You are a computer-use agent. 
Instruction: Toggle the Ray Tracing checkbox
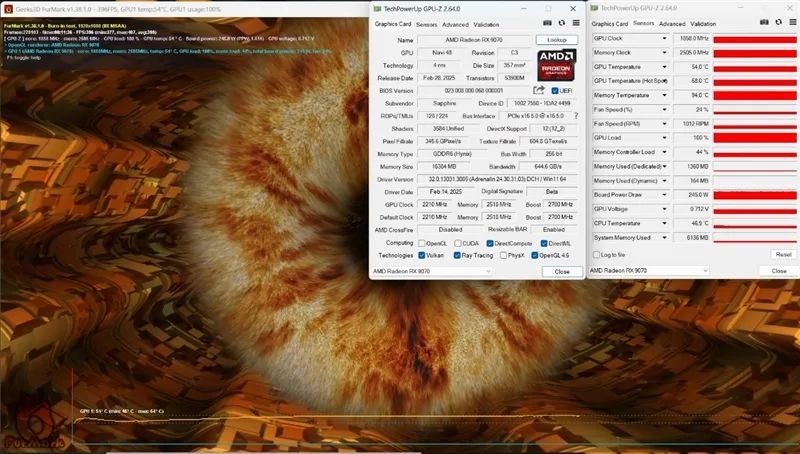coord(457,255)
